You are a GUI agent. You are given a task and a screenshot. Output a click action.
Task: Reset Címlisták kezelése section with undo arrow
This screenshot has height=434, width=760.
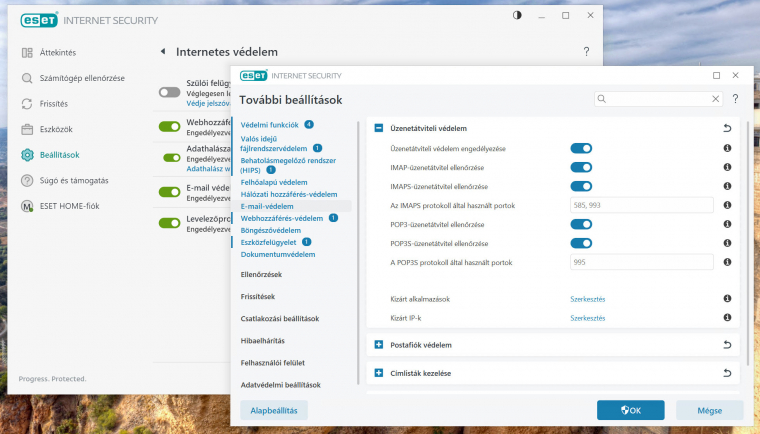(727, 373)
